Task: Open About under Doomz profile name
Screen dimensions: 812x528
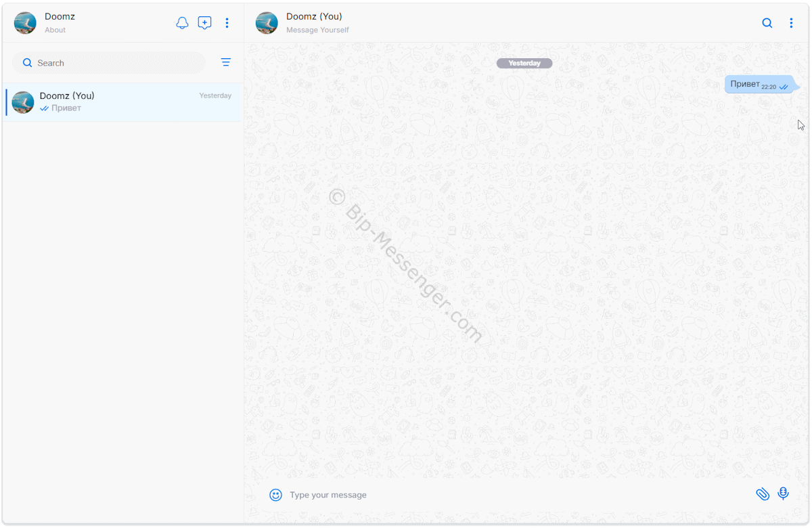Action: click(x=55, y=30)
